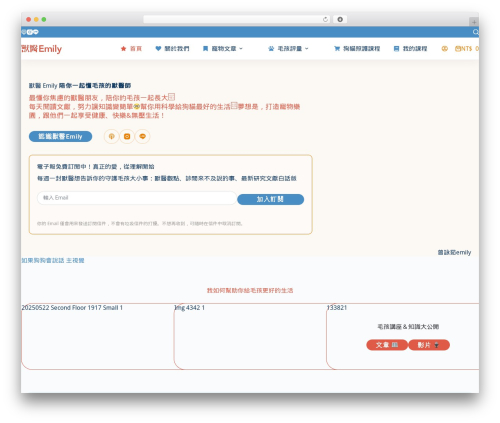This screenshot has height=423, width=500.
Task: Open the 如果狗狗會說話 主視覺 link
Action: [x=53, y=260]
